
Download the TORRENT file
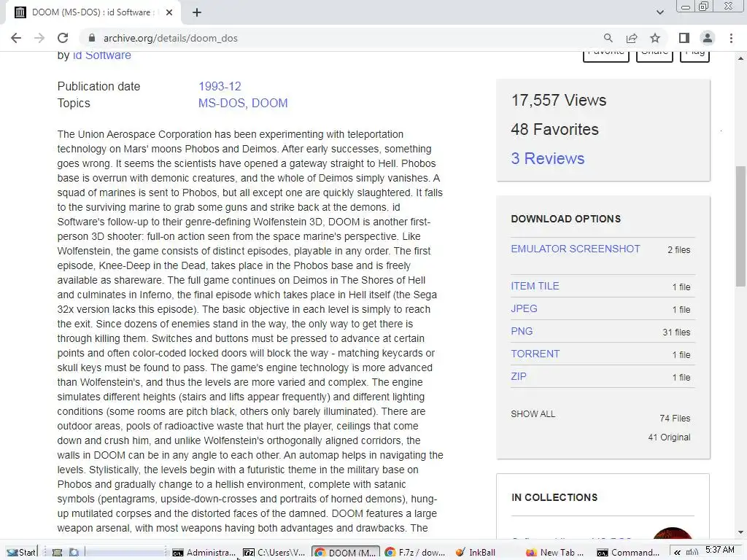(535, 354)
